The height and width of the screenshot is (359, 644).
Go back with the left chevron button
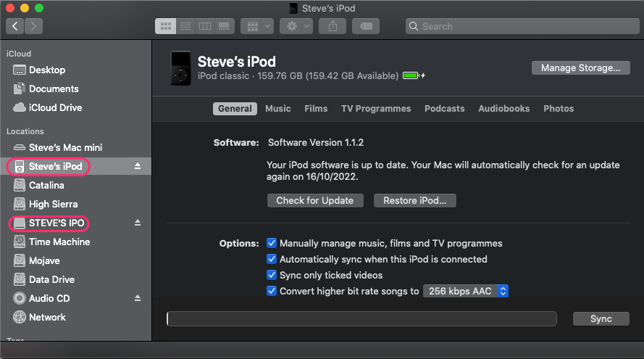[14, 26]
